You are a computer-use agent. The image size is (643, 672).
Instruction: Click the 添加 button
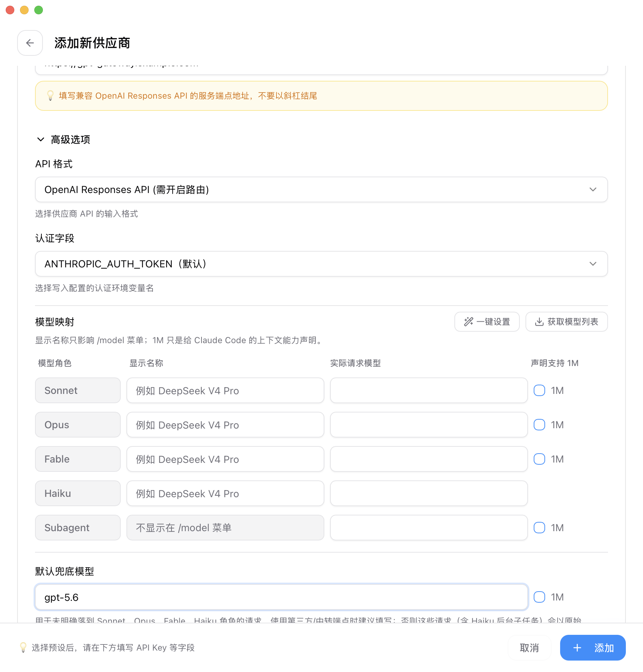(x=593, y=648)
